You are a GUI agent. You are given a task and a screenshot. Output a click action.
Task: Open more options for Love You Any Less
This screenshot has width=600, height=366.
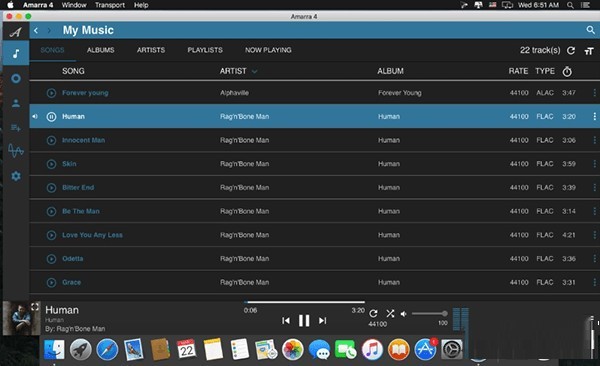[594, 235]
